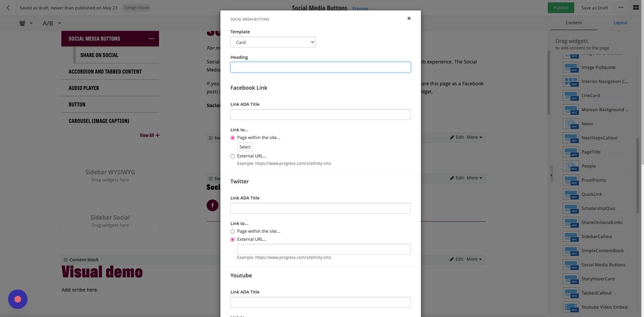Image resolution: width=644 pixels, height=317 pixels.
Task: Click the Twitter Link ADA Title field
Action: pos(320,208)
